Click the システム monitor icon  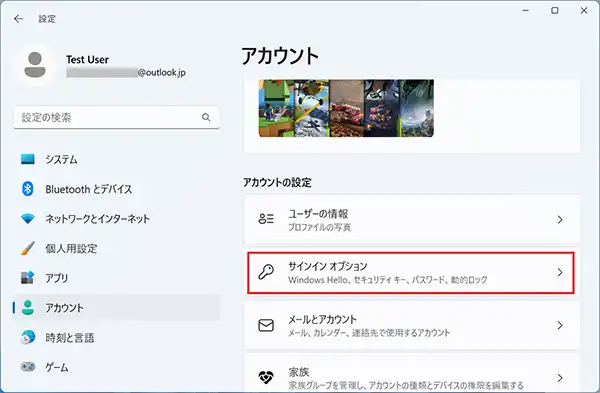28,159
